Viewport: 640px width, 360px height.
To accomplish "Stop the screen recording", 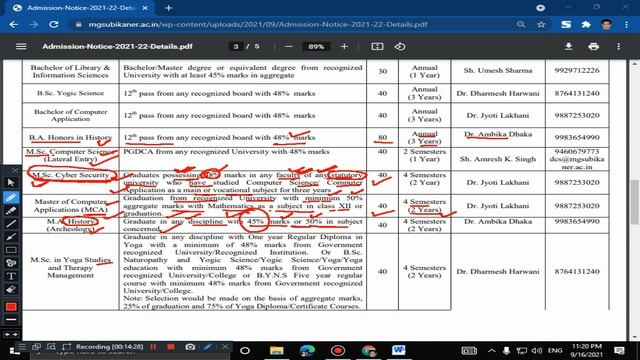I will point(171,347).
